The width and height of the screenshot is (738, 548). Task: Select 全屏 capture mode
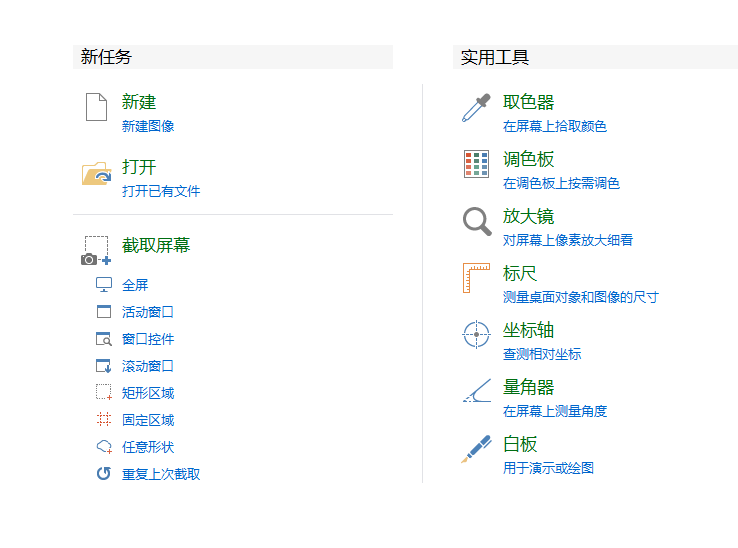pyautogui.click(x=135, y=285)
